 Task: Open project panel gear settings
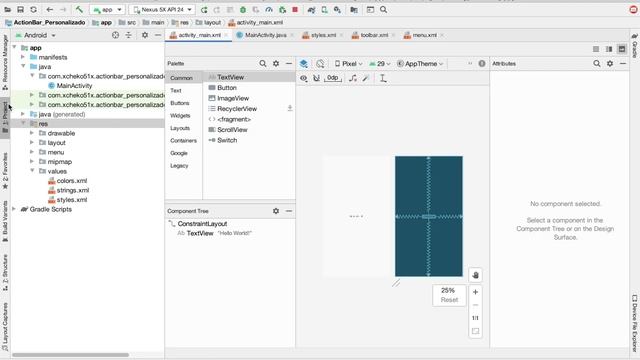click(x=145, y=36)
